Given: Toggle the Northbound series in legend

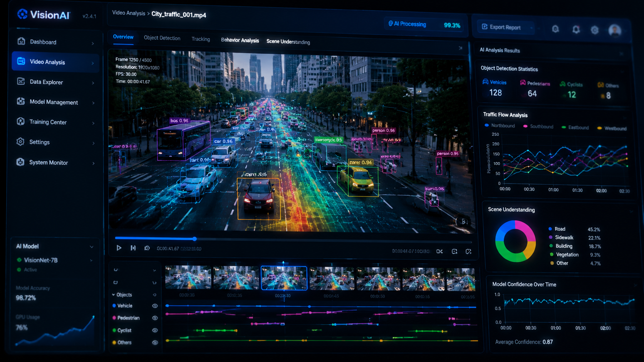Looking at the screenshot, I should pyautogui.click(x=500, y=125).
